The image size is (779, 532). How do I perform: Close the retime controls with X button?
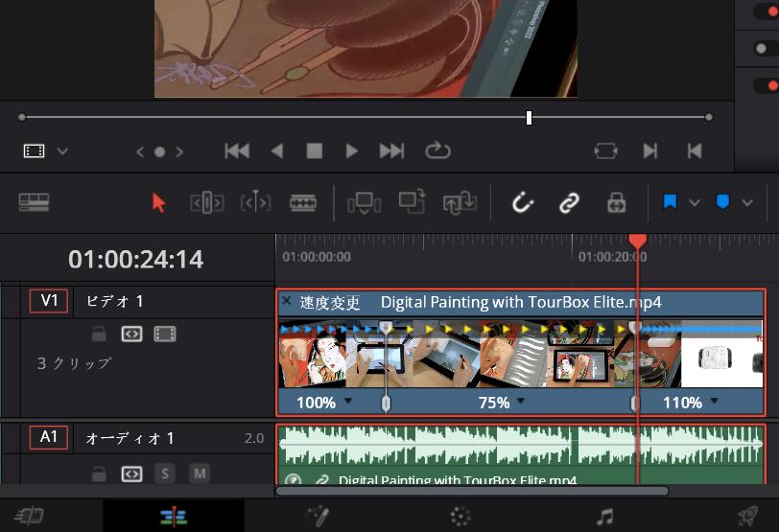coord(286,301)
